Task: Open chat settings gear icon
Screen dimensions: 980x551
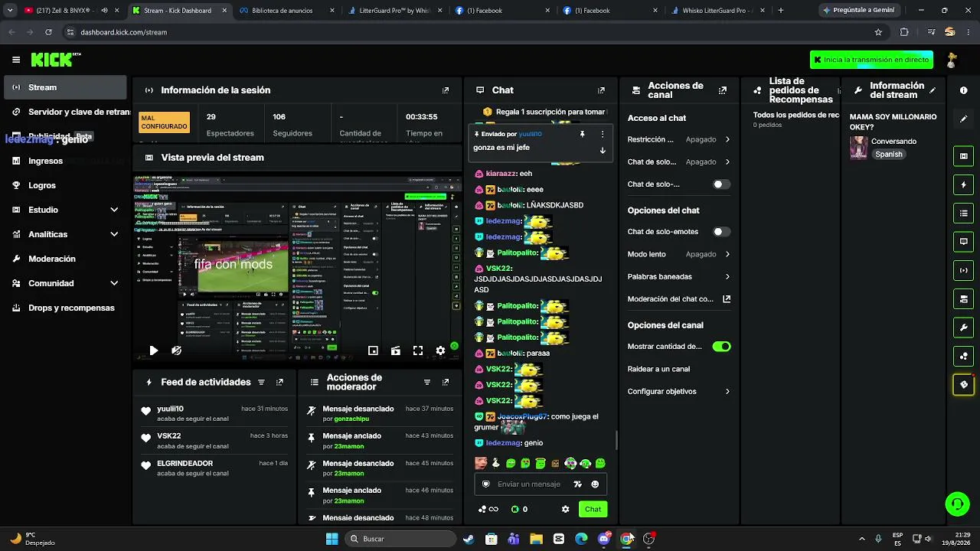Action: pyautogui.click(x=566, y=509)
